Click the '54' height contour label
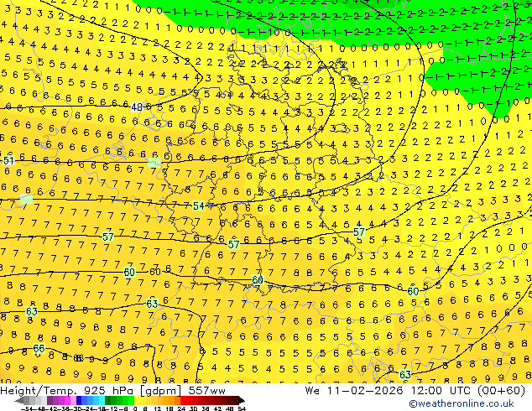532x411 pixels. pos(199,205)
